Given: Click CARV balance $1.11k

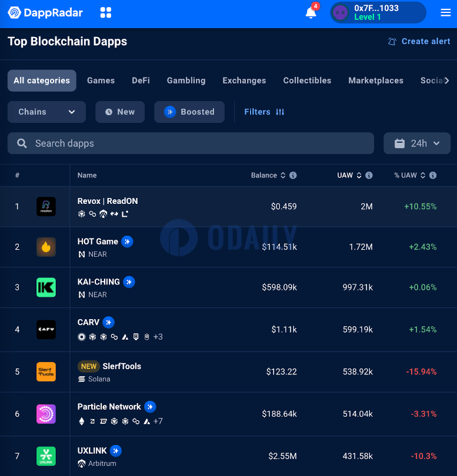Looking at the screenshot, I should pyautogui.click(x=284, y=330).
